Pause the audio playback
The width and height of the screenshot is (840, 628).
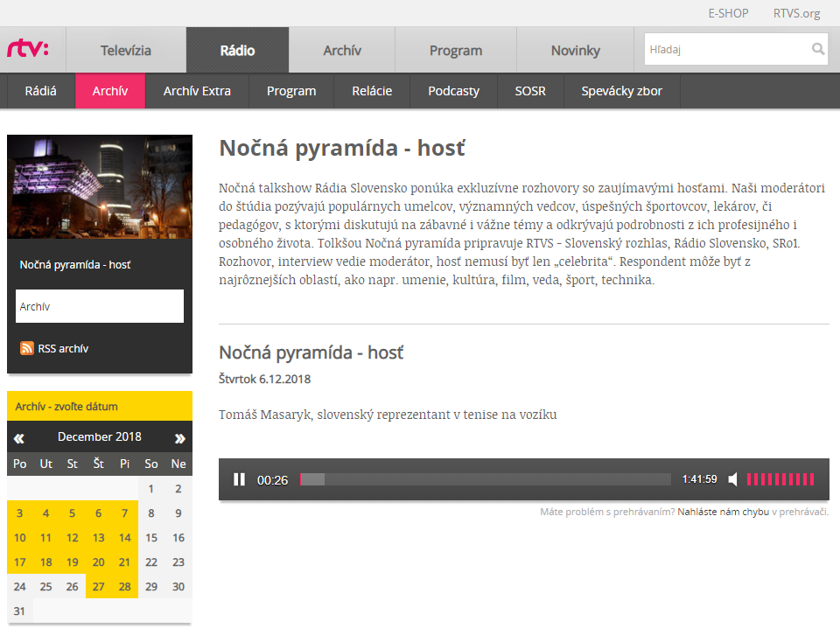[240, 479]
